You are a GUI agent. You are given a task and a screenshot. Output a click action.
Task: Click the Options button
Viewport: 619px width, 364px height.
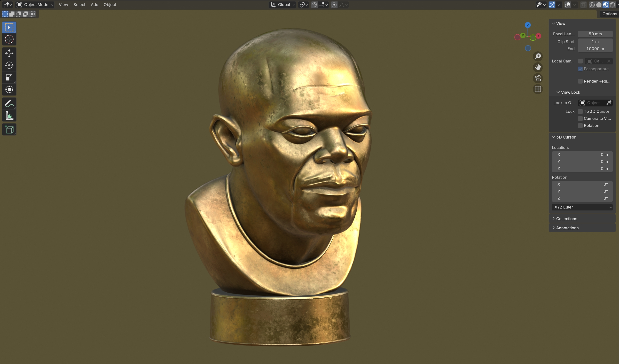(609, 14)
